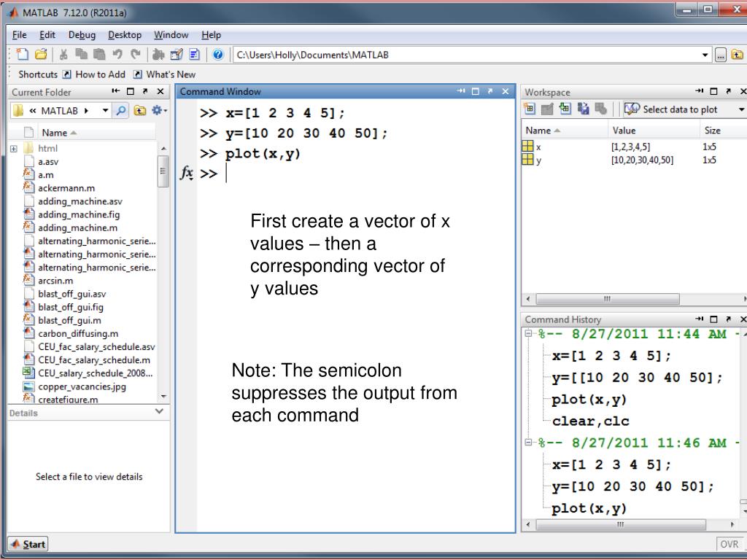Expand the html folder in Current Folder
The image size is (747, 560).
14,149
